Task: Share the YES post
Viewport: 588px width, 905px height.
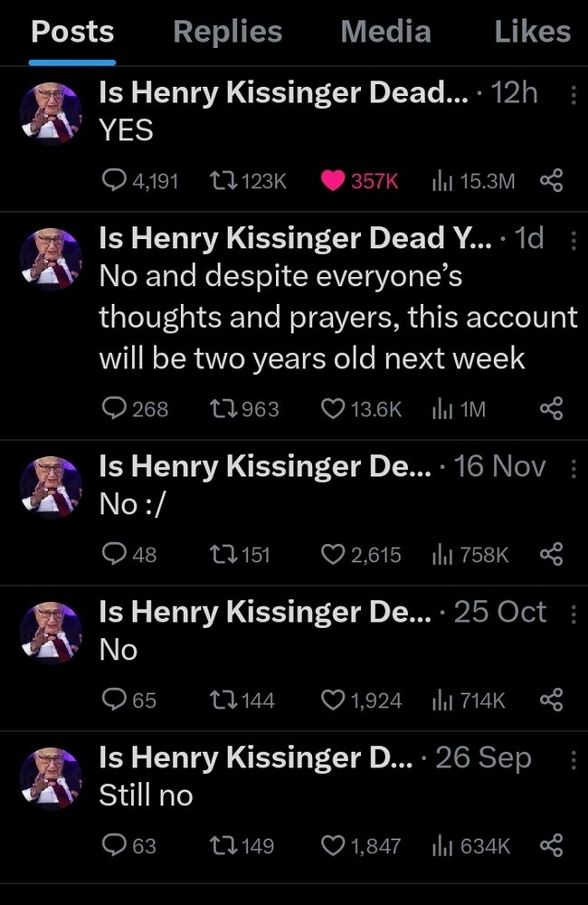Action: (x=551, y=181)
